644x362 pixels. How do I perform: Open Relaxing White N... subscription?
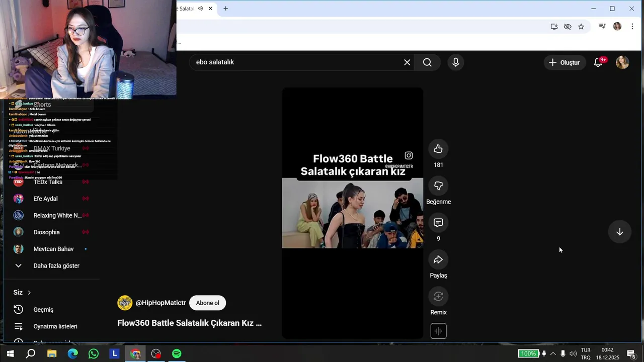pos(51,215)
